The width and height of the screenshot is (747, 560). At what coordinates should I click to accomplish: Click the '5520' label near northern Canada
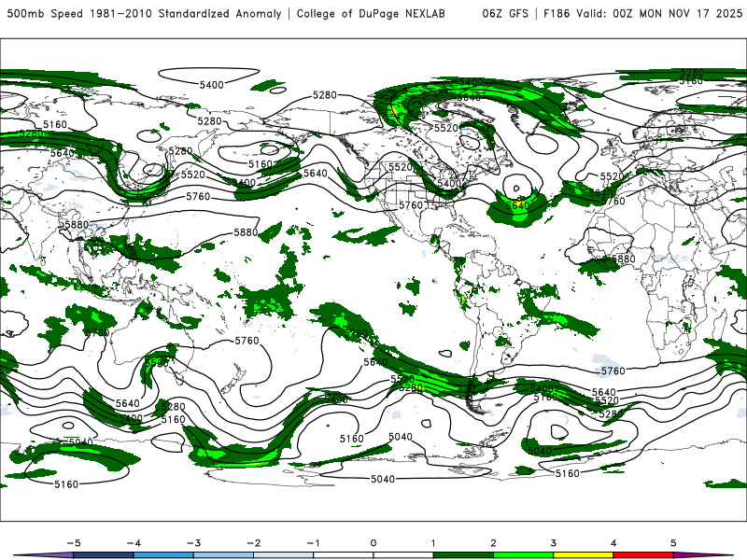(446, 128)
